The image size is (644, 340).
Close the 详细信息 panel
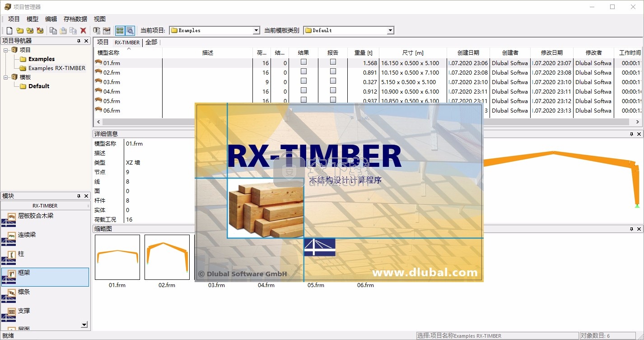pos(639,134)
